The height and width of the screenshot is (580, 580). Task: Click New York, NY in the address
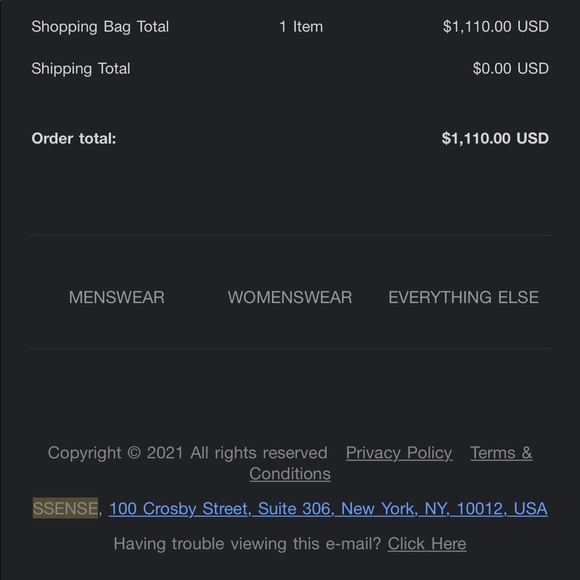tap(395, 509)
